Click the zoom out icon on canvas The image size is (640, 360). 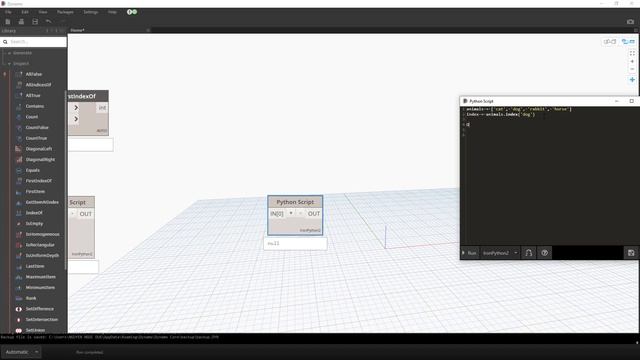(x=632, y=69)
